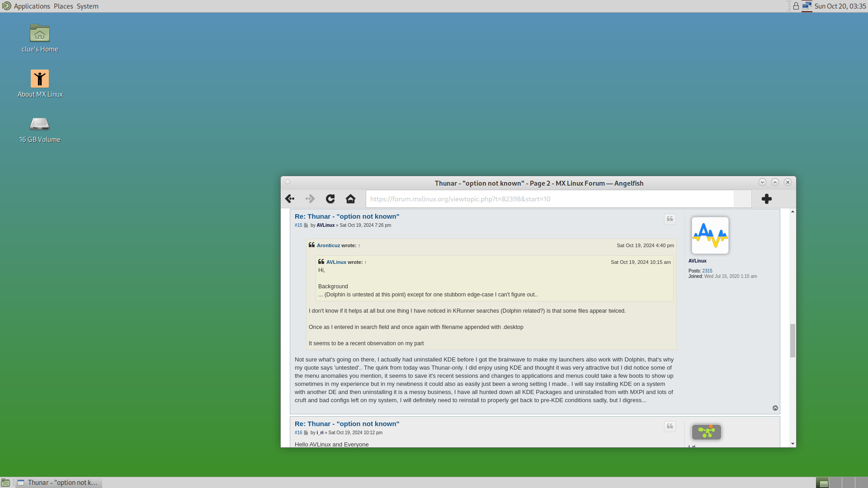This screenshot has width=868, height=488.
Task: Click the URL address field
Action: (x=549, y=199)
